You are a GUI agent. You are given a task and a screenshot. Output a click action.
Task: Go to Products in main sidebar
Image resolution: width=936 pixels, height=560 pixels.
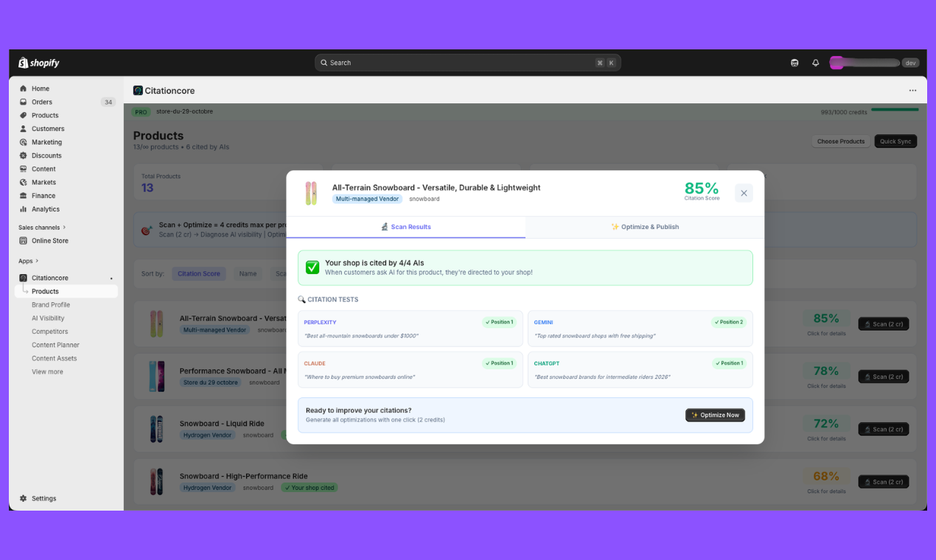(x=44, y=116)
